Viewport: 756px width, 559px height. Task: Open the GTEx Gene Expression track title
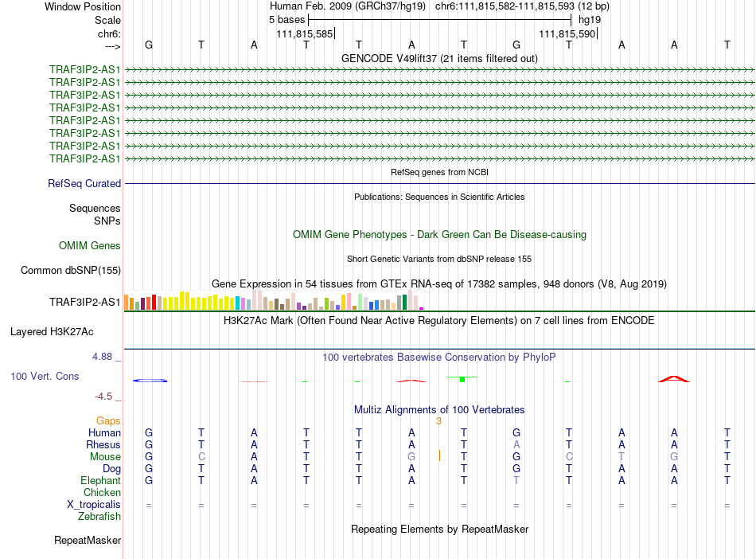(x=439, y=283)
